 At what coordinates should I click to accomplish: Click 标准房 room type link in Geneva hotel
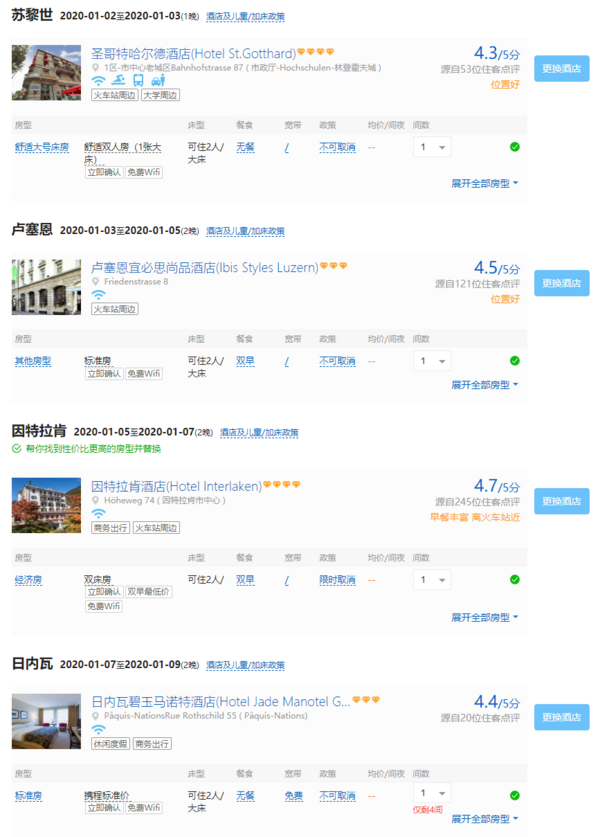tap(28, 795)
